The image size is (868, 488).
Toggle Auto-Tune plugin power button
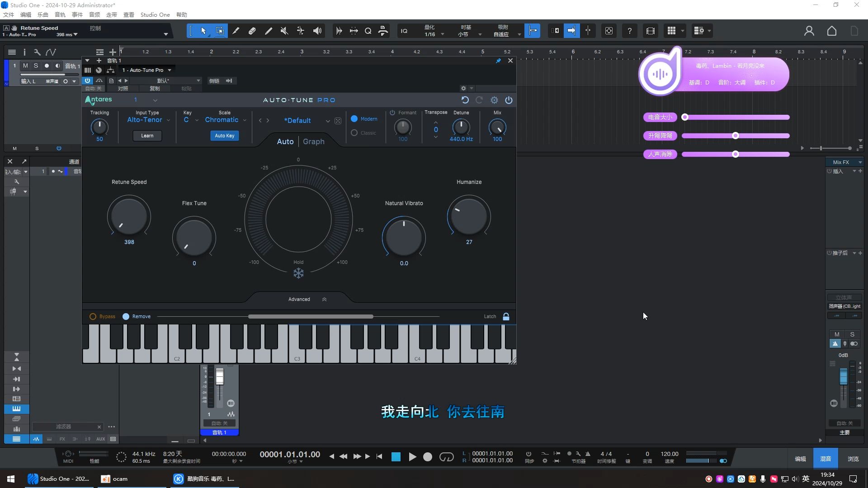pyautogui.click(x=509, y=100)
